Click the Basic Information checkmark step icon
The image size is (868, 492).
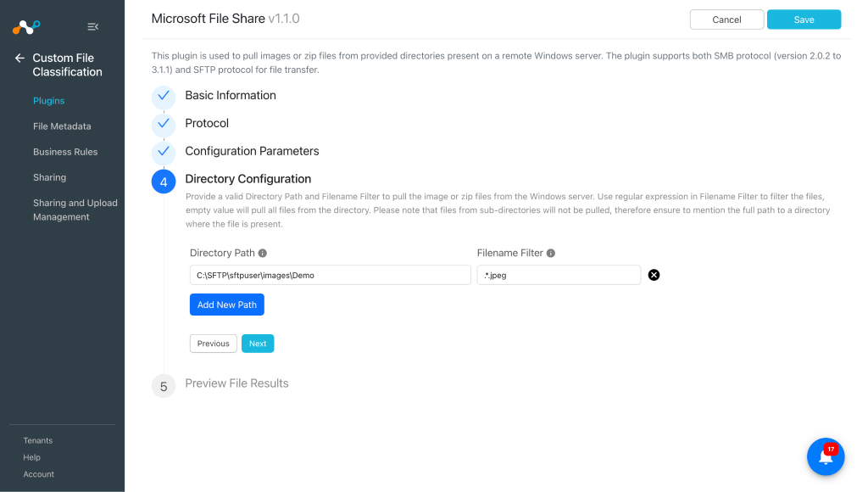pyautogui.click(x=164, y=97)
